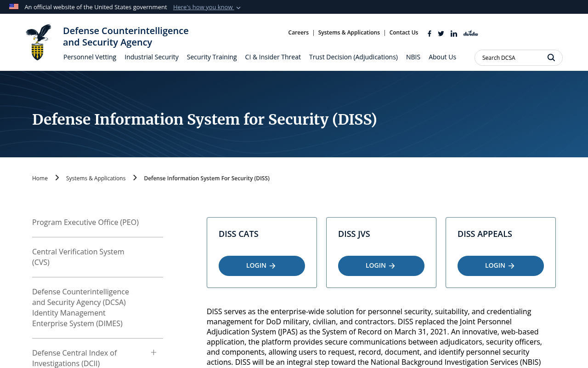Click the current DISS breadcrumb text

(207, 178)
